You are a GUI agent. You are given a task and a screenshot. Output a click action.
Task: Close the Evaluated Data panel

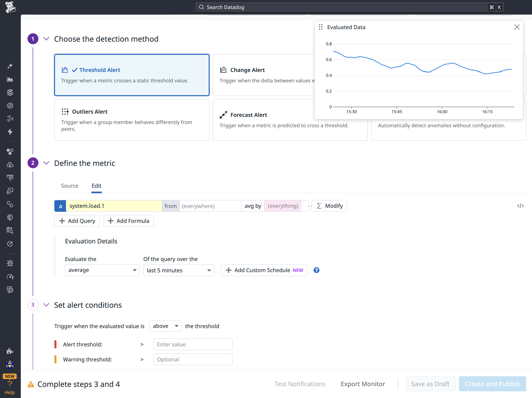pos(517,27)
